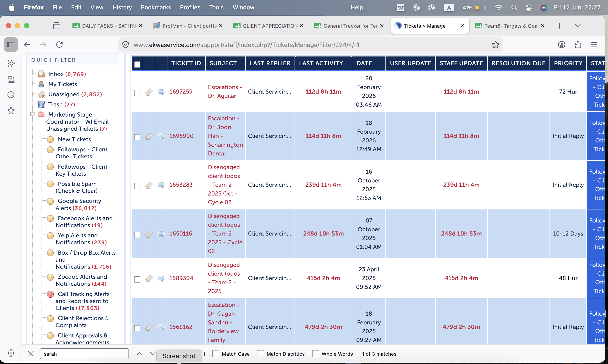Open the Firefox account icon
The width and height of the screenshot is (608, 364).
(x=561, y=45)
